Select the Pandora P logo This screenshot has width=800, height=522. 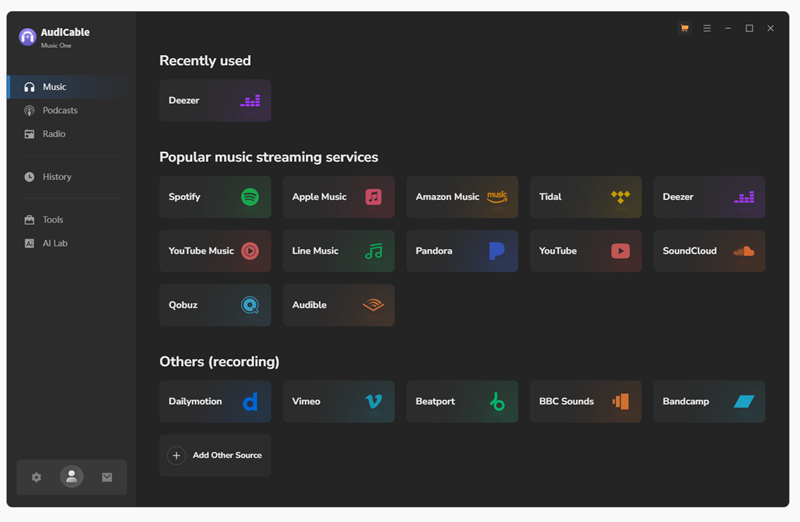(496, 251)
